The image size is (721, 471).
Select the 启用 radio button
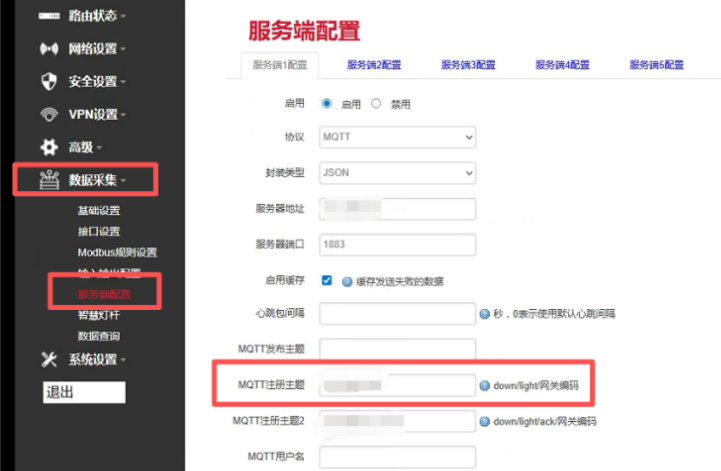coord(327,103)
